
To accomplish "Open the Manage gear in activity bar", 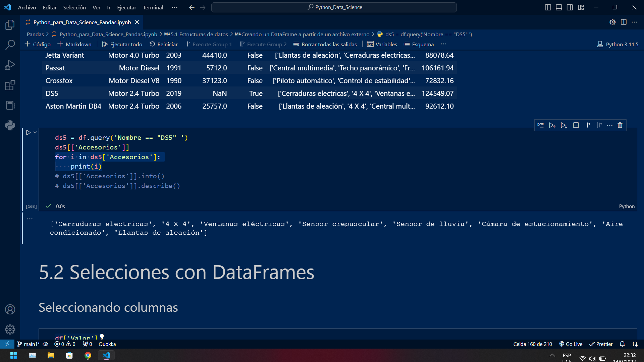I will coord(10,329).
